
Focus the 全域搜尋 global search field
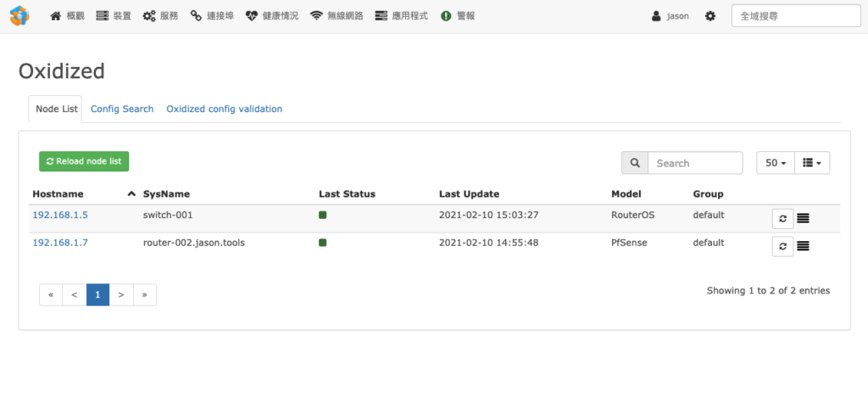tap(796, 16)
